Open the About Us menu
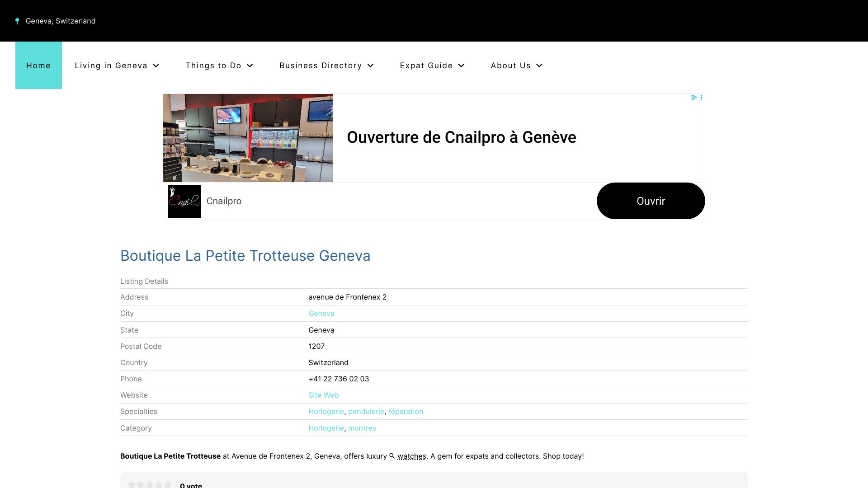This screenshot has height=488, width=868. coord(517,66)
